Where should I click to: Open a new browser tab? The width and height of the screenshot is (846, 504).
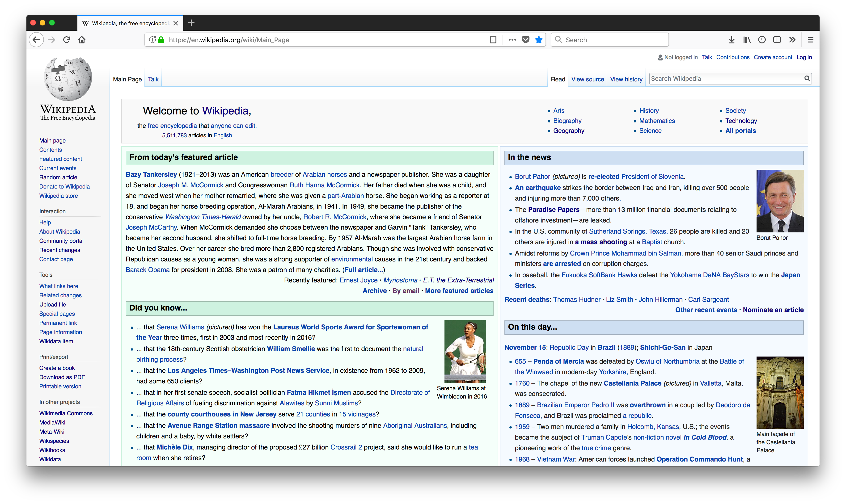pos(191,23)
